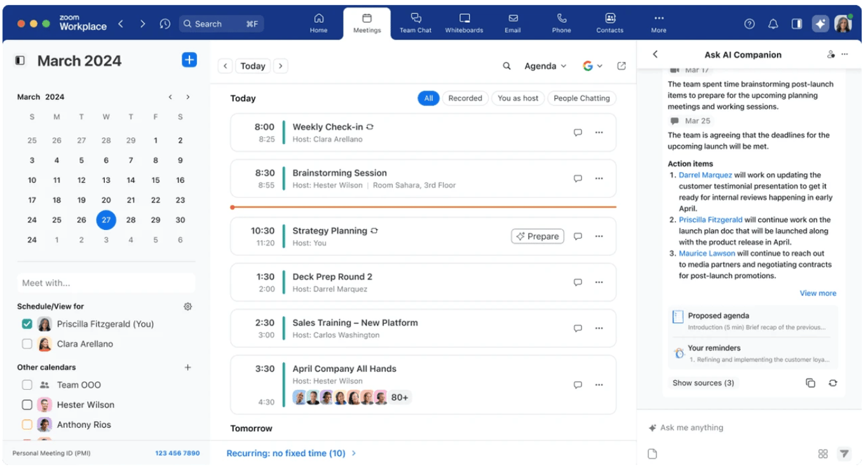Click the View more link

[818, 293]
